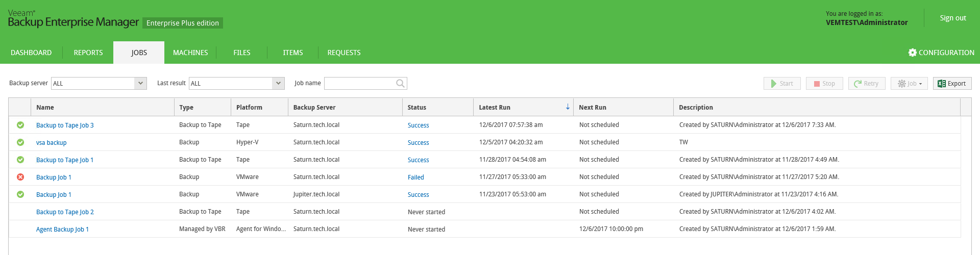Export the jobs list to Excel
Image resolution: width=980 pixels, height=255 pixels.
(x=952, y=84)
